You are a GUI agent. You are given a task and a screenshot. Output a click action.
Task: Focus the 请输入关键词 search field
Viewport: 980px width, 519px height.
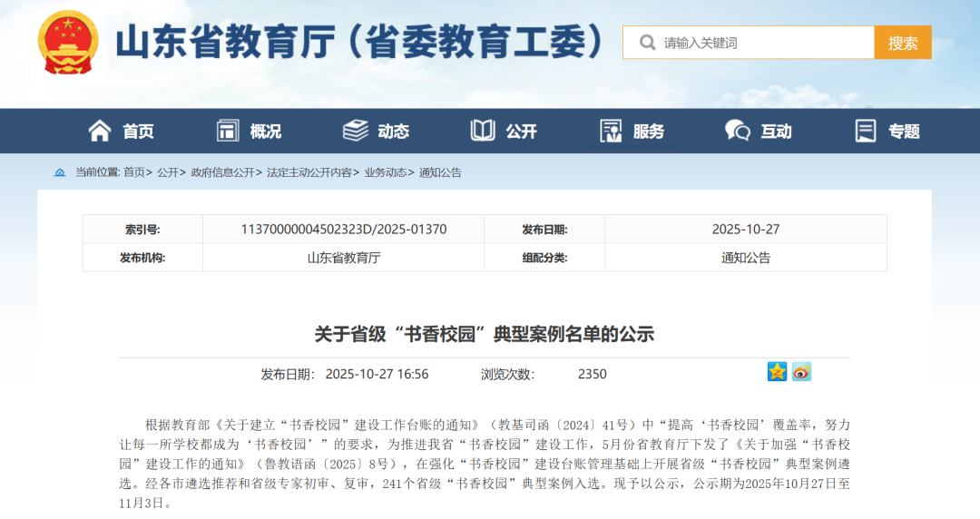point(762,43)
